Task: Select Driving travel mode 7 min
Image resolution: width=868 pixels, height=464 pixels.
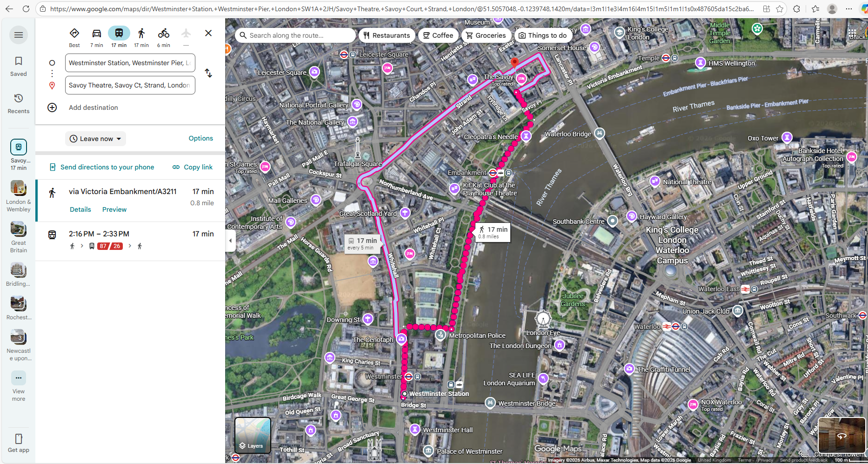Action: point(97,37)
